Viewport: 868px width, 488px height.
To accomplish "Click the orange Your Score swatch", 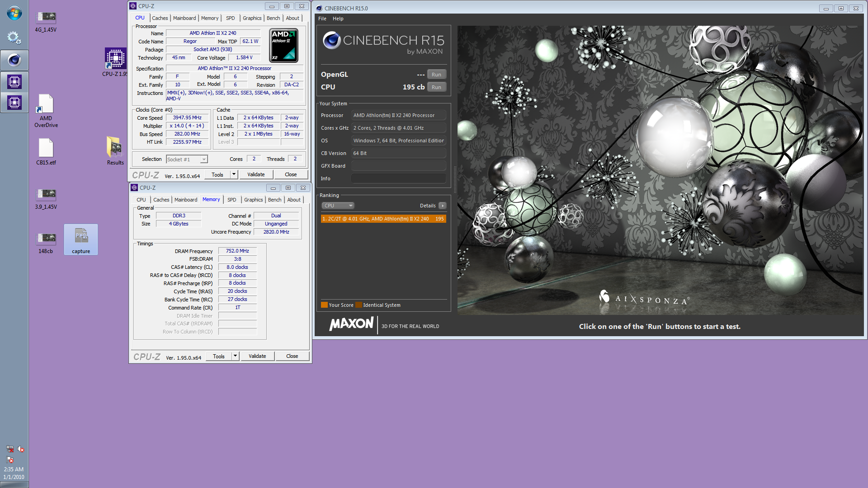I will pos(324,305).
